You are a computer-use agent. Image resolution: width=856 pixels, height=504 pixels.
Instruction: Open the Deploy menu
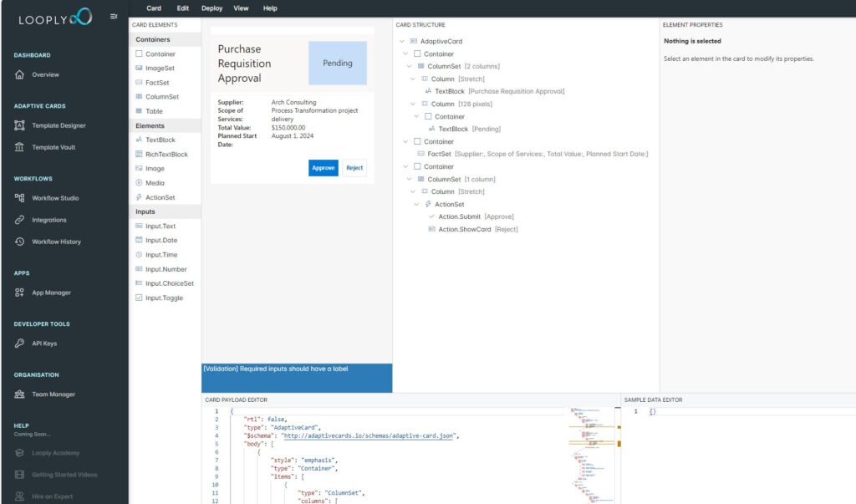click(211, 8)
